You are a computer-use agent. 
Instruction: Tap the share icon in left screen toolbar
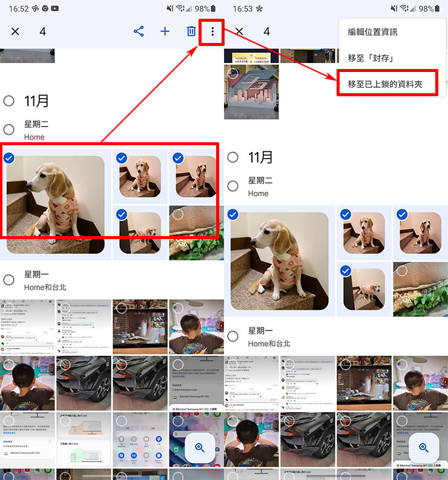(139, 31)
